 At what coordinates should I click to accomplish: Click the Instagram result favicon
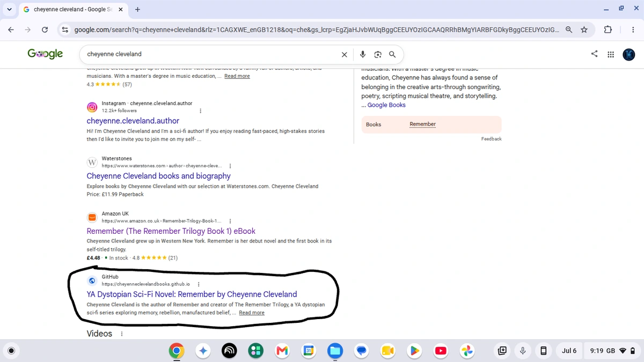(92, 107)
